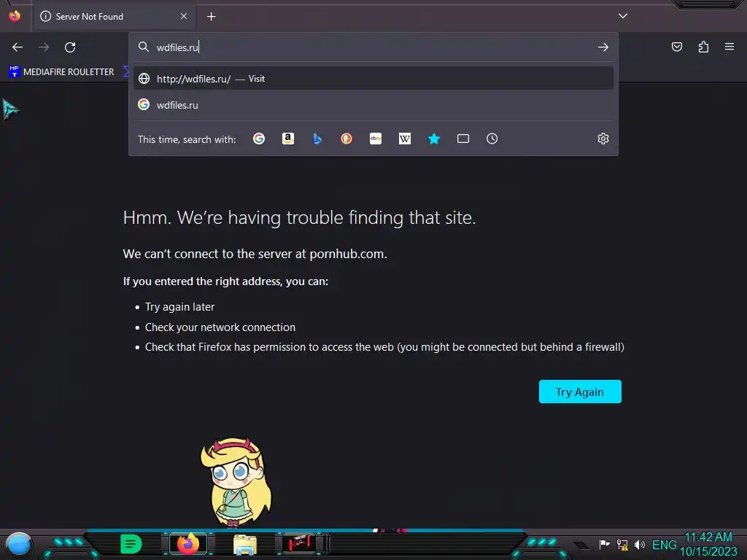Open Save to Pocket button
This screenshot has height=560, width=747.
[x=676, y=47]
